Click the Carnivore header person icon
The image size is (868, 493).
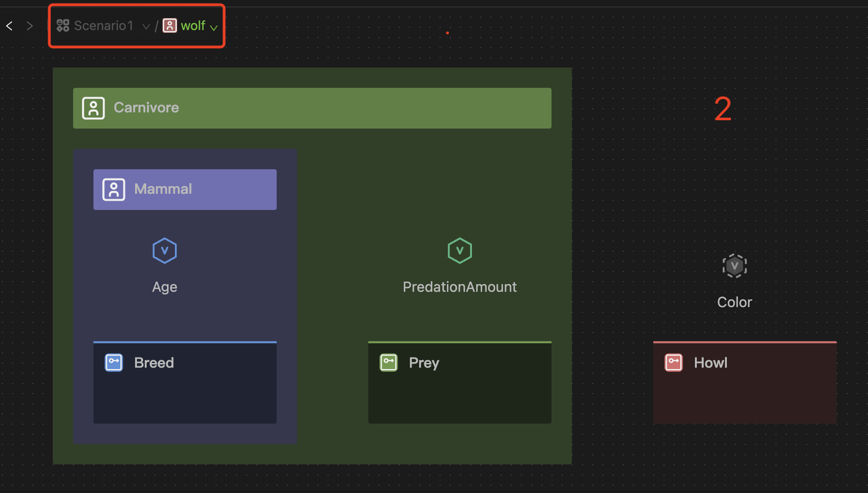pos(94,108)
